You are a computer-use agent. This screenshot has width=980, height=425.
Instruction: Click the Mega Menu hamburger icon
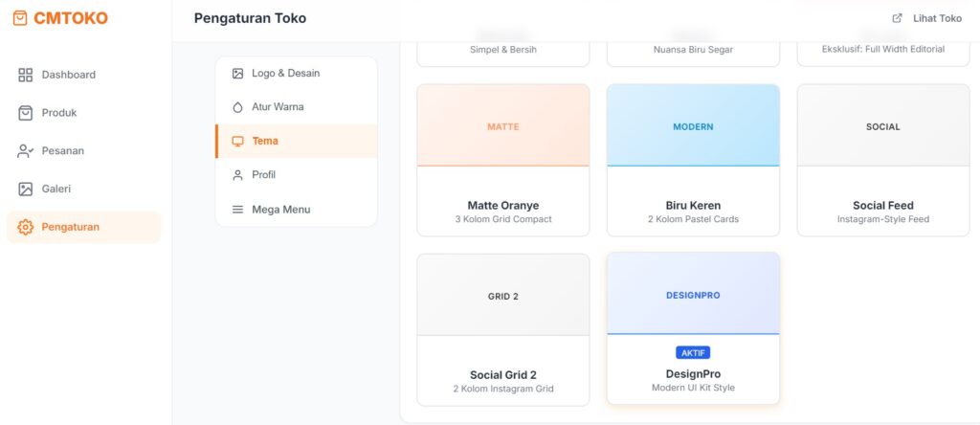(237, 210)
